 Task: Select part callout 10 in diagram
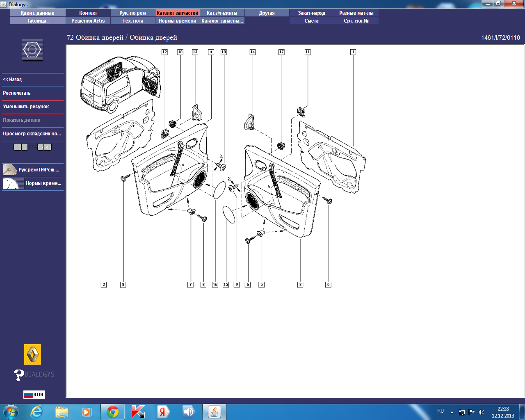coord(224,52)
